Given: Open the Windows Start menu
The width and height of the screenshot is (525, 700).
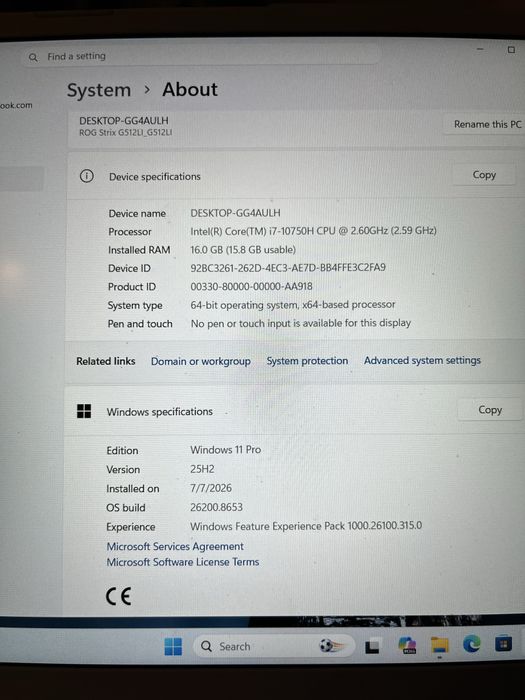Looking at the screenshot, I should 173,646.
